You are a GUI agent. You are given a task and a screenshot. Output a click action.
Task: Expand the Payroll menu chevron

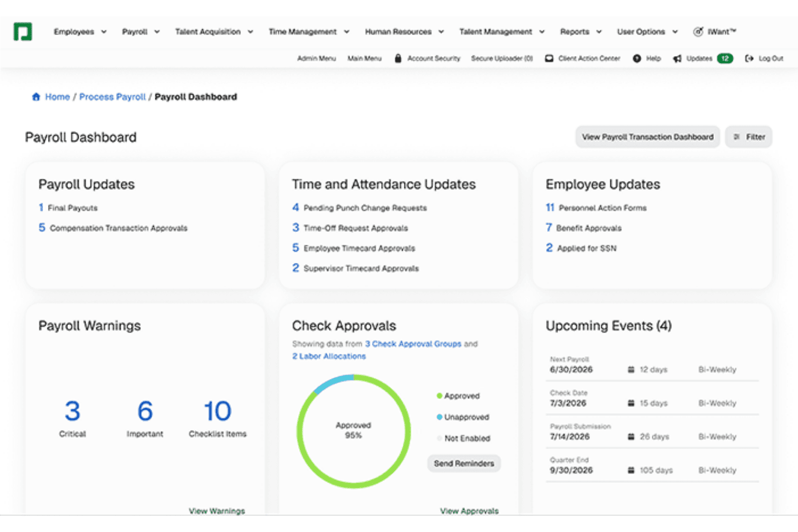tap(157, 32)
